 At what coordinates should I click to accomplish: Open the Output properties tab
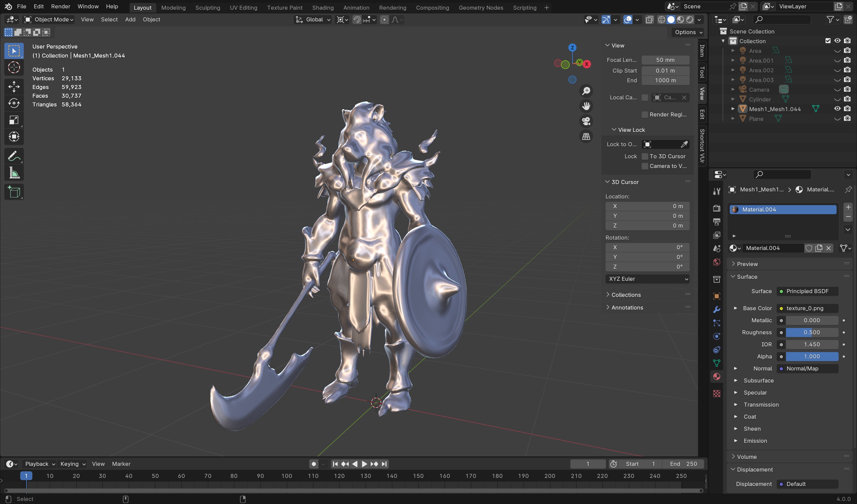pyautogui.click(x=716, y=222)
